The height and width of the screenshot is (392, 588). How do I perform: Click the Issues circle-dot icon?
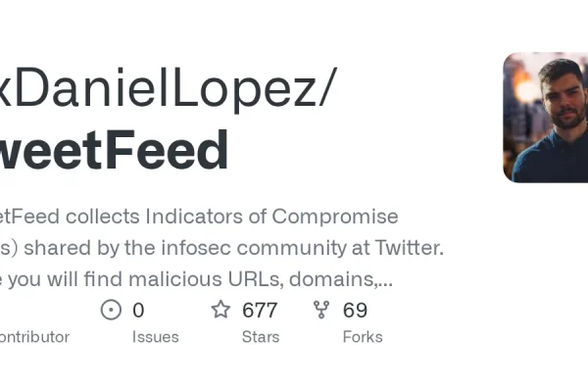coord(111,310)
